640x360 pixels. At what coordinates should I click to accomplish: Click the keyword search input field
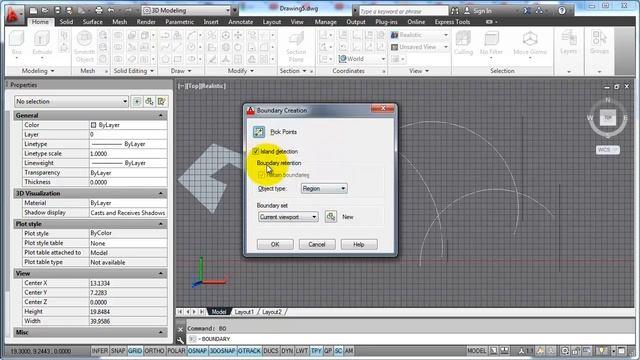(403, 11)
